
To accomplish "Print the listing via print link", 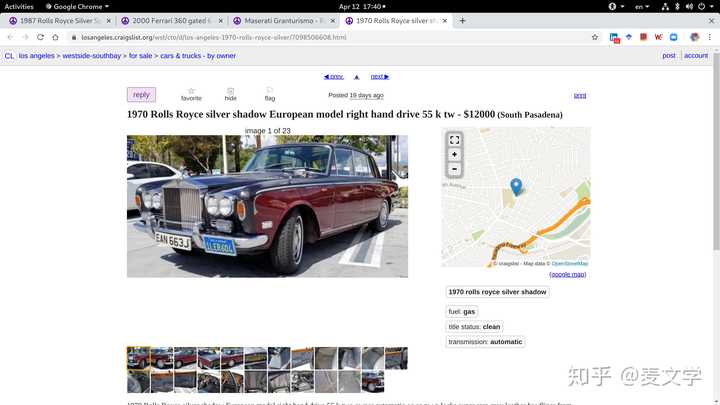I will coord(580,96).
